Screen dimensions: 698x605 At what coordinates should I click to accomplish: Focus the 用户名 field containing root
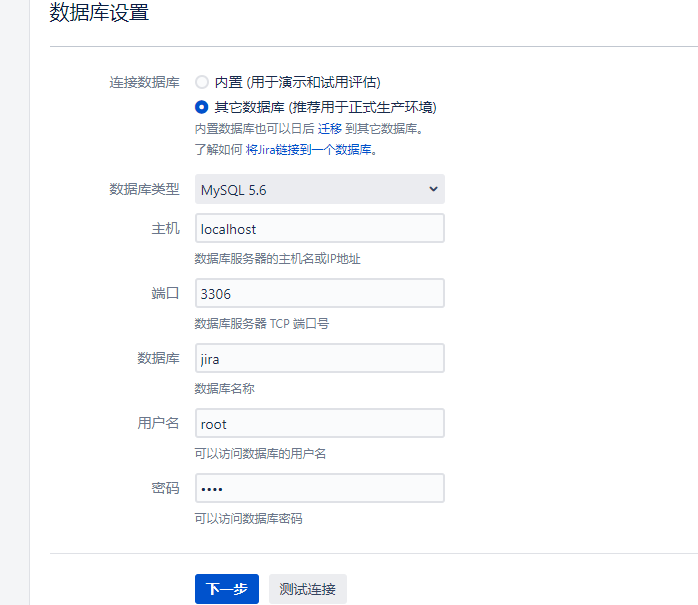point(320,423)
